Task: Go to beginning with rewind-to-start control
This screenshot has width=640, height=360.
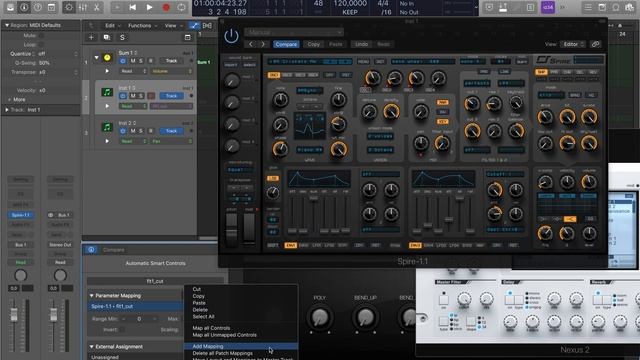Action: point(132,7)
